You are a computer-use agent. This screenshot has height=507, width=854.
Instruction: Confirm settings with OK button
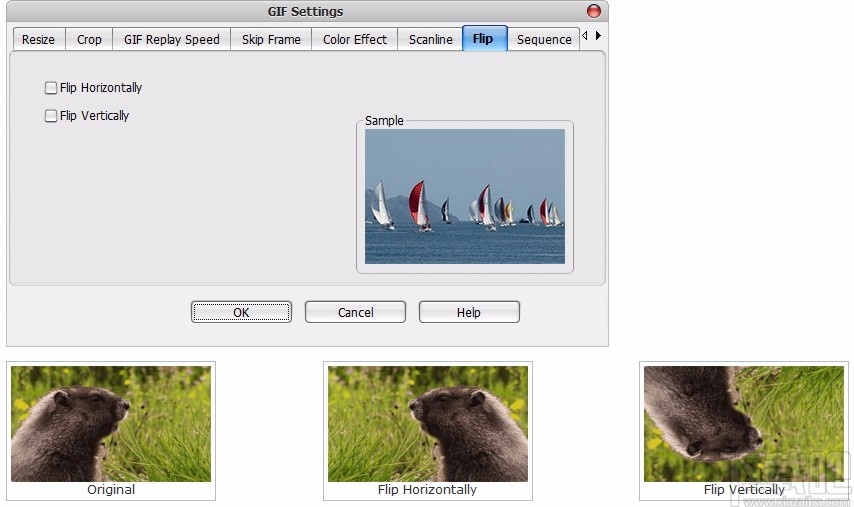tap(241, 312)
